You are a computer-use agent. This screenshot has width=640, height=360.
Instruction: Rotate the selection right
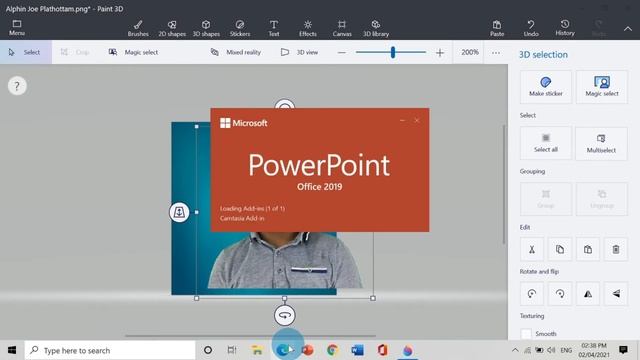coord(560,293)
